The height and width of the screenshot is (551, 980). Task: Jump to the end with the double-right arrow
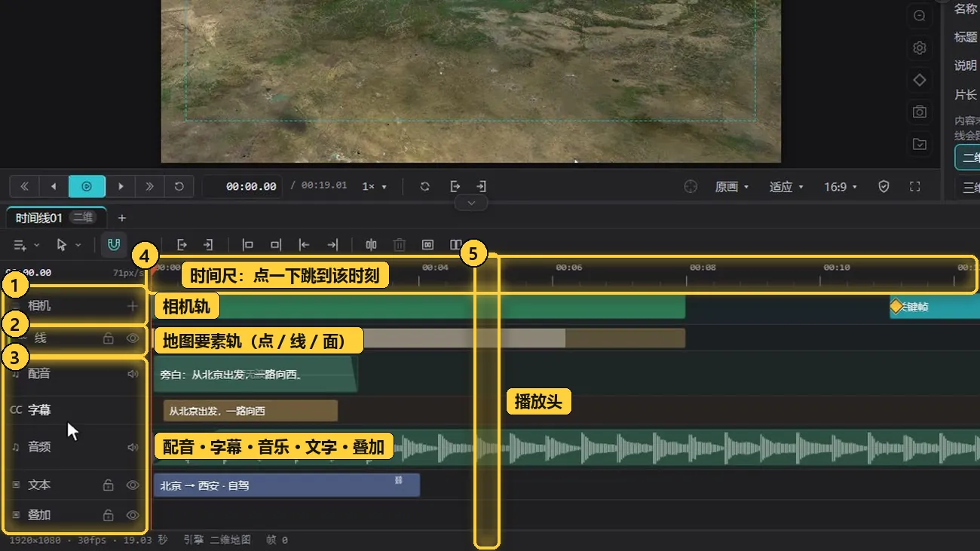coord(149,186)
